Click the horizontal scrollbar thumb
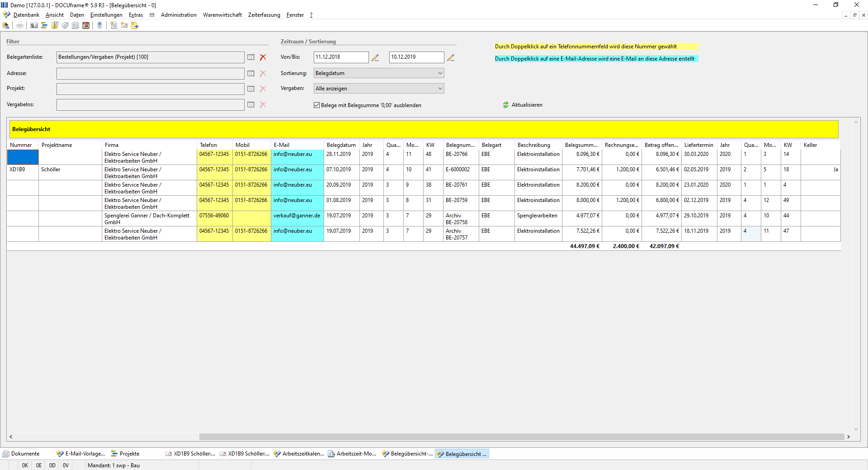This screenshot has height=470, width=868. pos(522,437)
